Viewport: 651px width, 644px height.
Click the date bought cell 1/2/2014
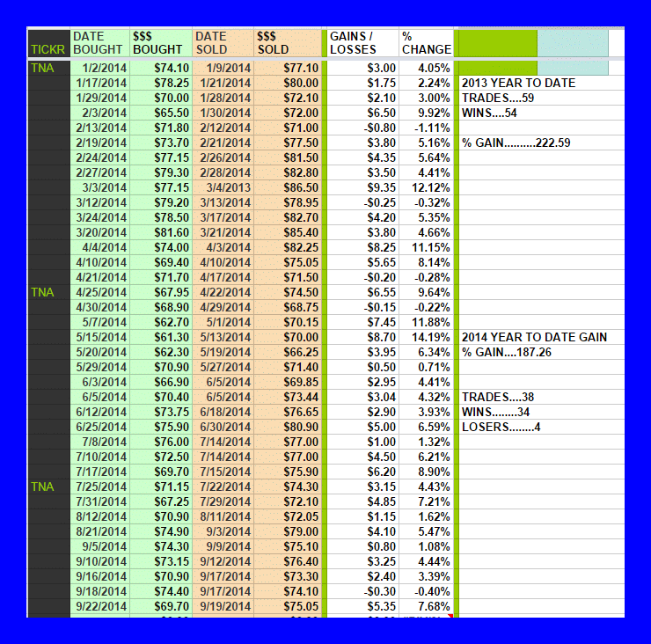pos(99,68)
